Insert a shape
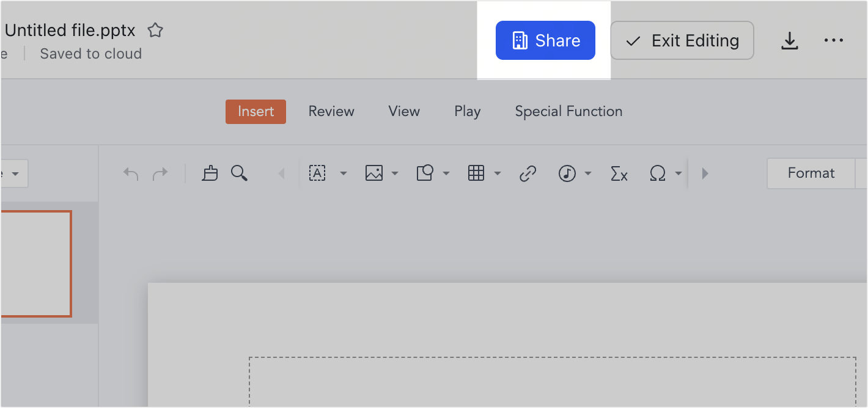Viewport: 868px width, 408px height. pos(426,173)
